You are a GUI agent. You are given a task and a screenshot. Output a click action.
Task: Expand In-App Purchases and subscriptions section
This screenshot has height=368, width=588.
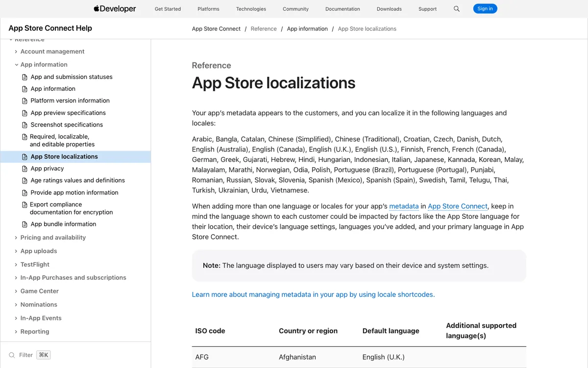pyautogui.click(x=16, y=278)
